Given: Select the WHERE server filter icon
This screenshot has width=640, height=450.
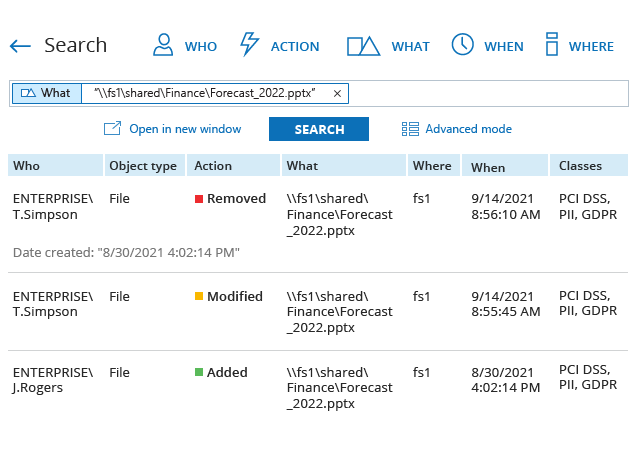Looking at the screenshot, I should [551, 45].
